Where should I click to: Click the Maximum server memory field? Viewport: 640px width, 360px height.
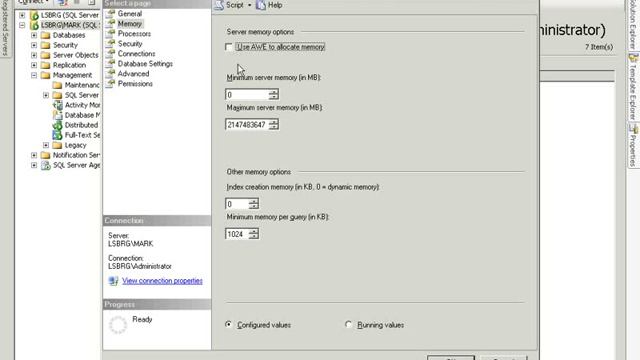point(247,124)
